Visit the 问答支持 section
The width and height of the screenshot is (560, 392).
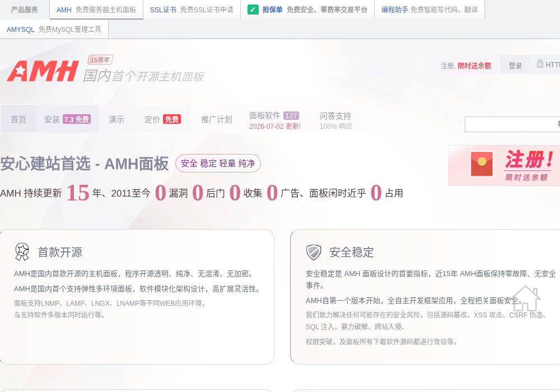(335, 120)
